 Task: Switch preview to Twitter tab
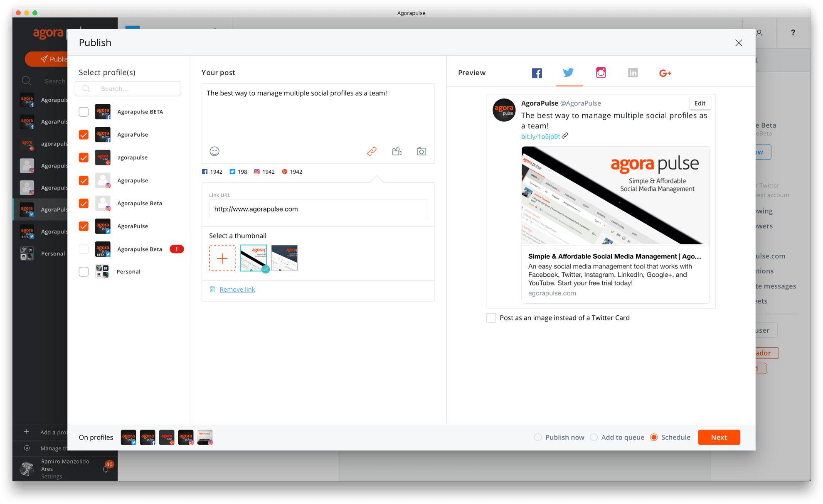point(568,73)
